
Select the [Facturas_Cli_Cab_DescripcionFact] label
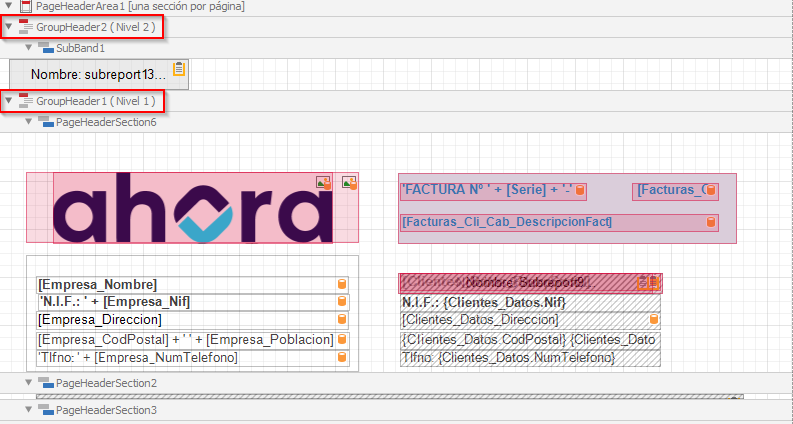pos(559,223)
